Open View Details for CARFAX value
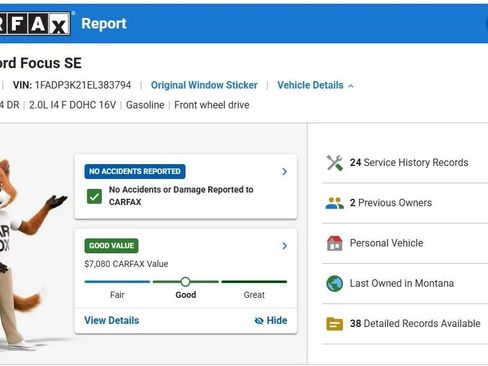The height and width of the screenshot is (366, 488). pos(112,321)
